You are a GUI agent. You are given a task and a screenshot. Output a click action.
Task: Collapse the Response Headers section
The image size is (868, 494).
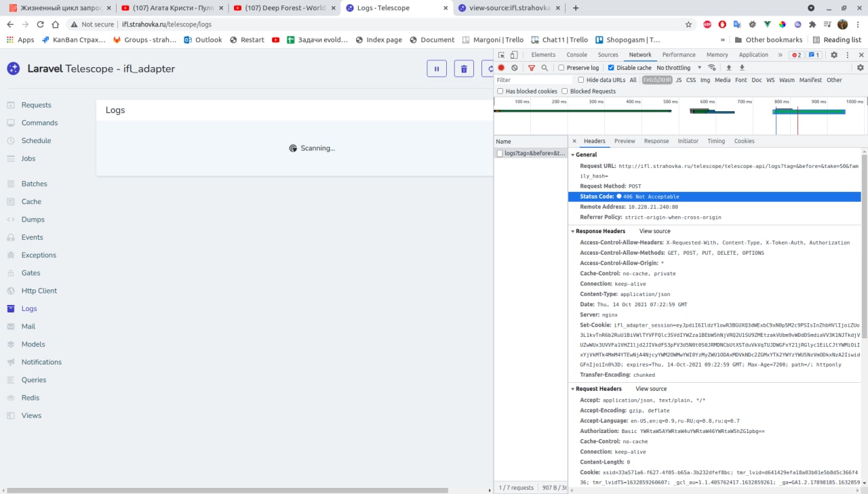click(x=573, y=231)
